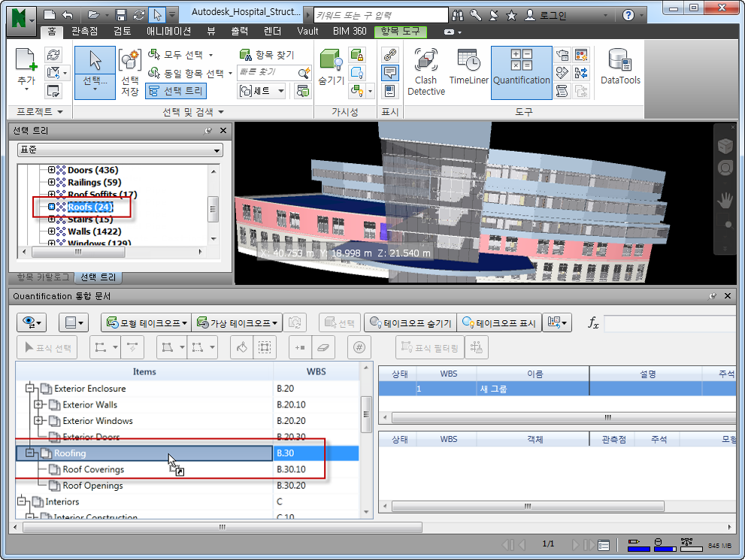Open the Sets (세트) dropdown
The image size is (745, 560).
click(x=262, y=91)
